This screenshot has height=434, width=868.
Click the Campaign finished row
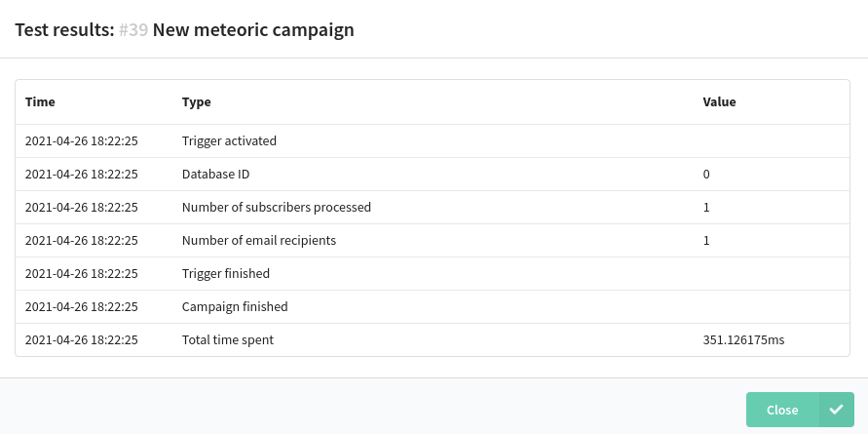433,306
